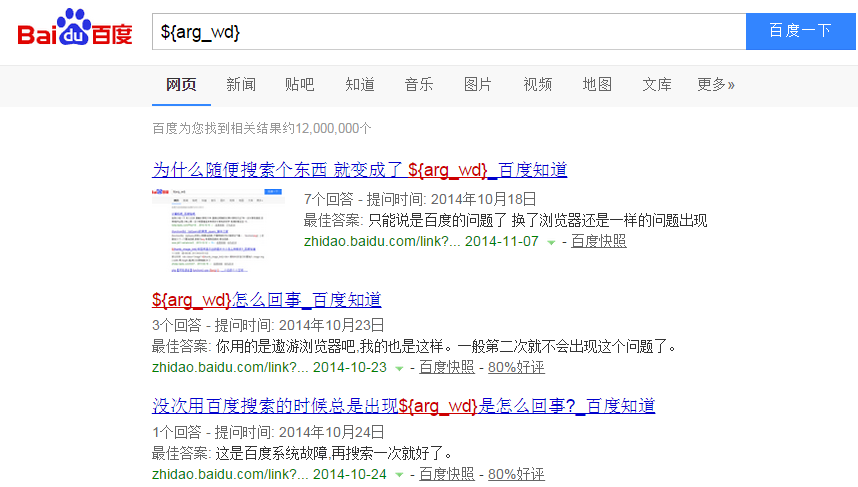The height and width of the screenshot is (487, 858).
Task: Click the 百度一下 search button
Action: click(801, 31)
